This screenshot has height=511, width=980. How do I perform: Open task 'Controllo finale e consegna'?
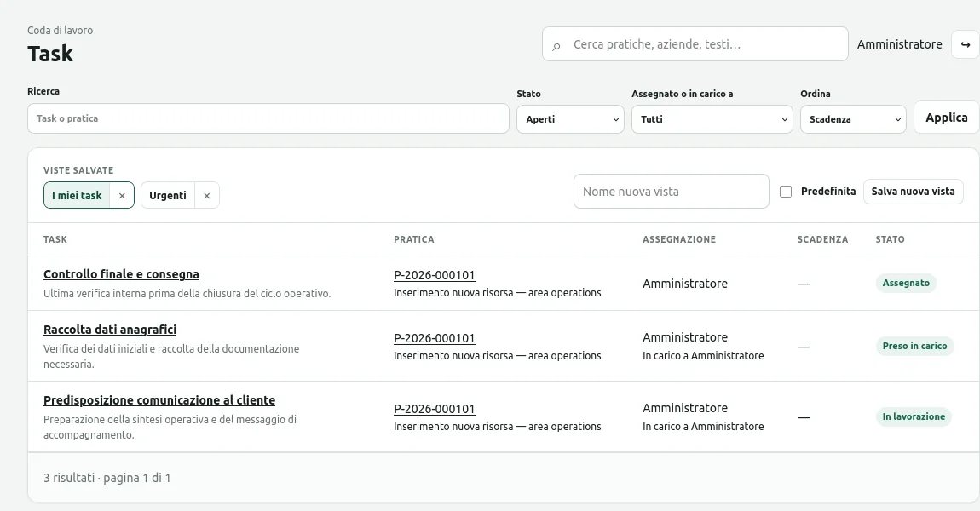tap(121, 274)
